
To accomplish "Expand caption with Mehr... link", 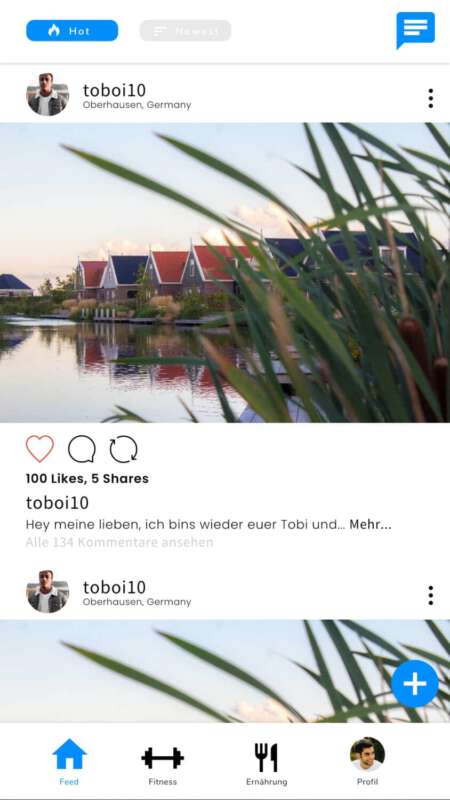I will pyautogui.click(x=370, y=524).
